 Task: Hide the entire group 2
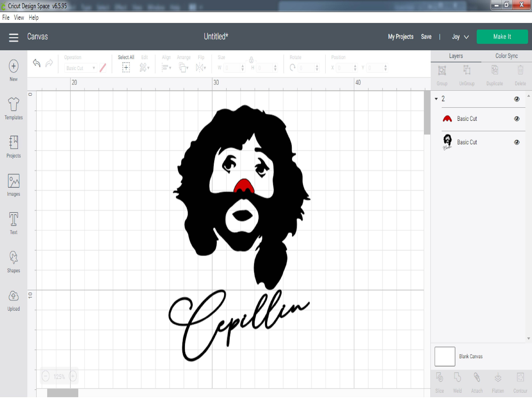tap(517, 99)
